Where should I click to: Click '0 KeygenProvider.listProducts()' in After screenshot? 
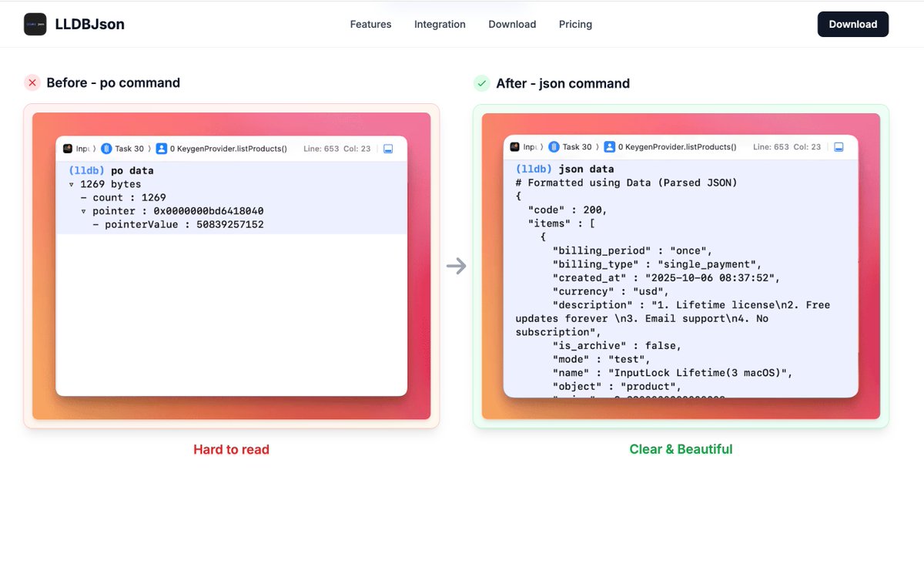click(x=677, y=146)
